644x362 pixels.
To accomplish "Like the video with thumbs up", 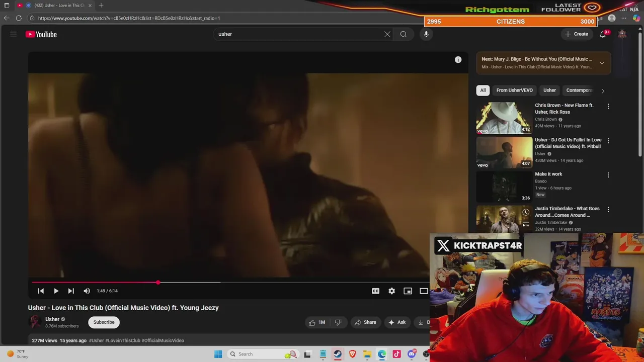I will [x=317, y=322].
